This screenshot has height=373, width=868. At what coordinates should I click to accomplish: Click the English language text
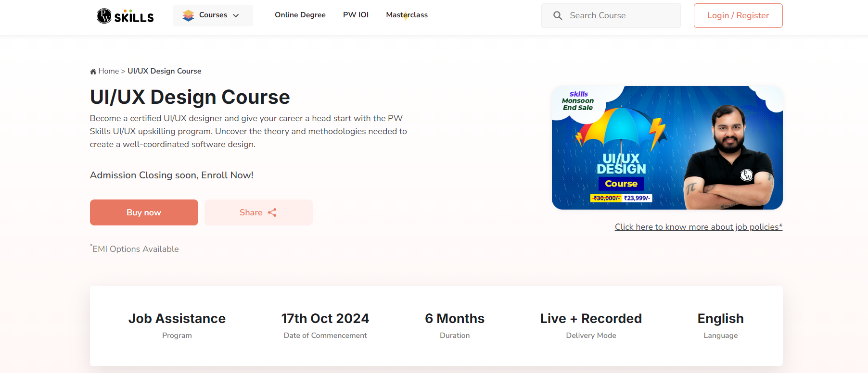pyautogui.click(x=720, y=319)
